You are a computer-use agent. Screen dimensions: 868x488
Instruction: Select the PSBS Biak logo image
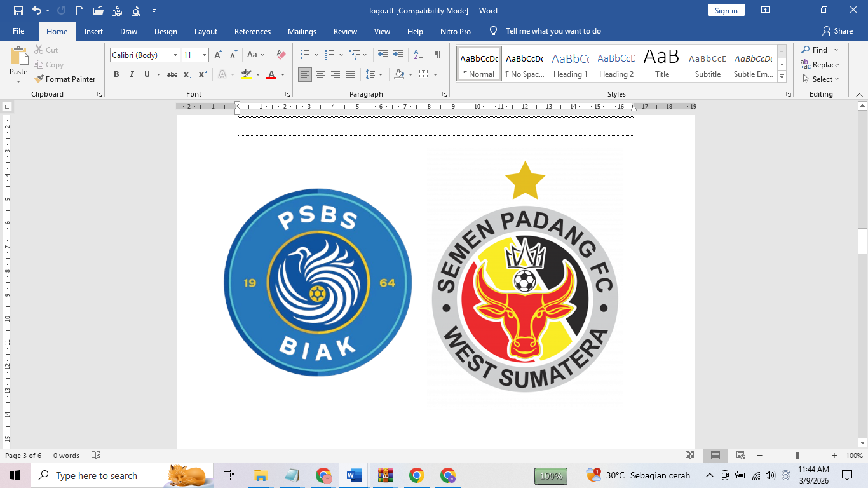318,282
